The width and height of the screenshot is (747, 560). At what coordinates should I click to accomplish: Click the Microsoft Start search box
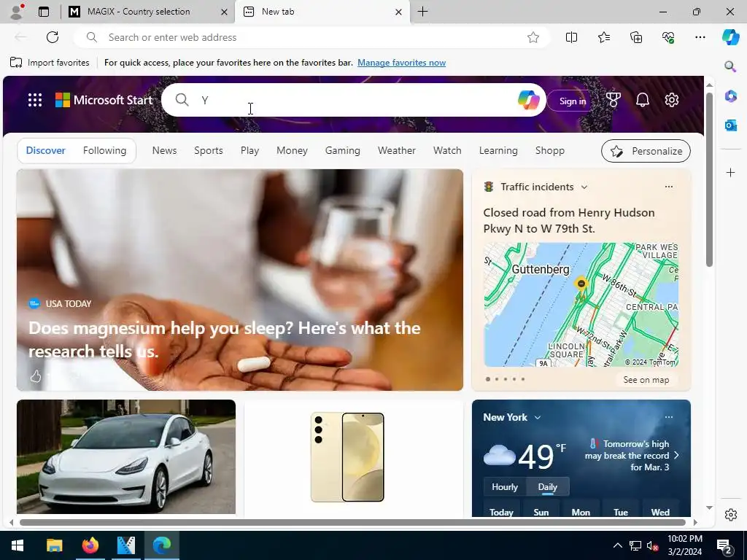352,100
